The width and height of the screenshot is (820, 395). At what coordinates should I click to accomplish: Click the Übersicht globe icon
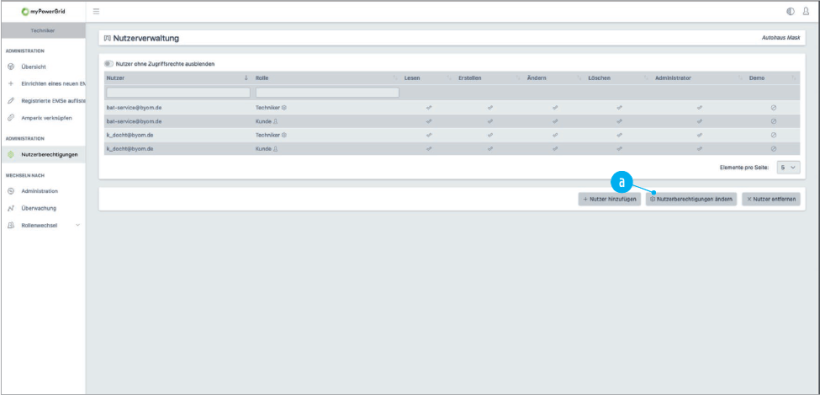(10, 67)
